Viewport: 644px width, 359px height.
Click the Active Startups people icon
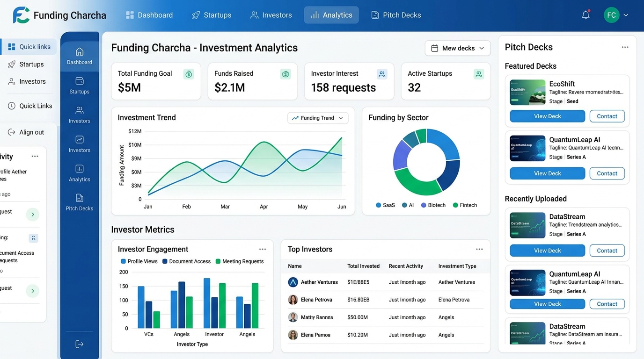pyautogui.click(x=479, y=74)
